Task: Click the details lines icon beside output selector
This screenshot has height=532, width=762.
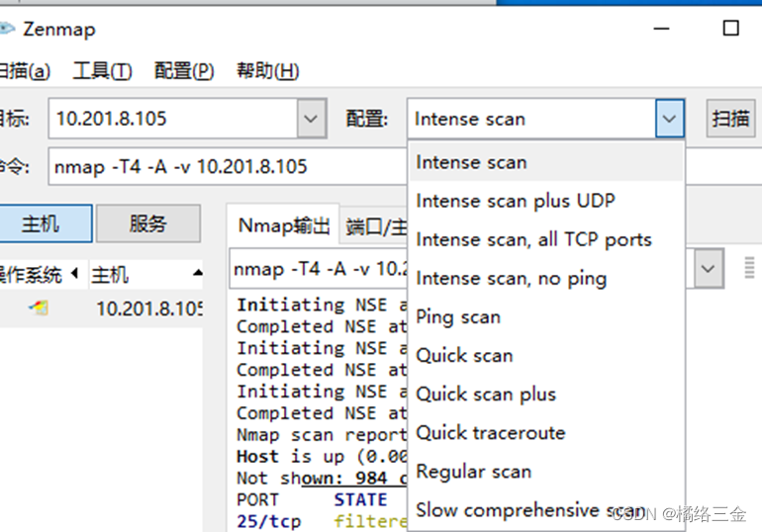Action: click(749, 267)
